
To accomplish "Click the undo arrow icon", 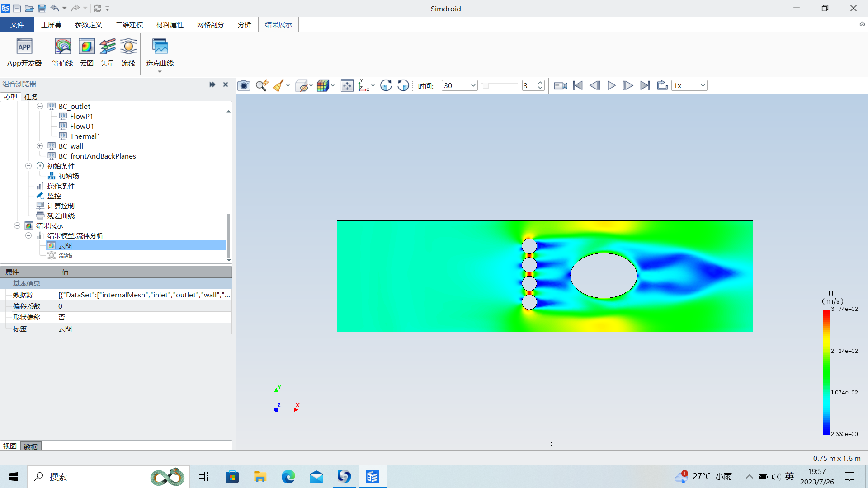I will point(55,8).
